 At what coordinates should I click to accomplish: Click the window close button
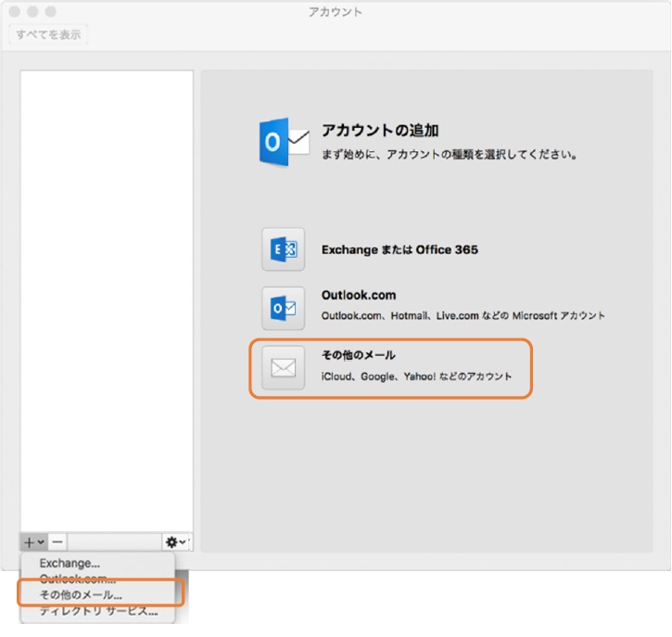point(15,11)
